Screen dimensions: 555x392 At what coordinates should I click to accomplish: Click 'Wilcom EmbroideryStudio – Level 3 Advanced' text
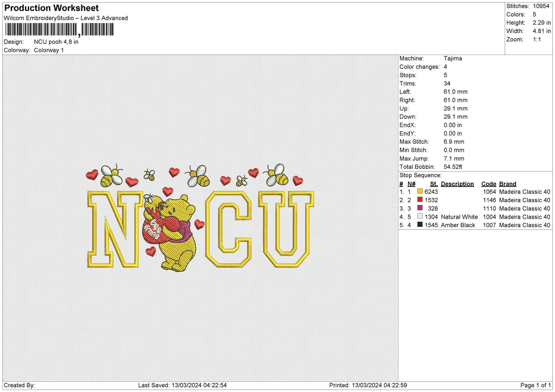[66, 18]
